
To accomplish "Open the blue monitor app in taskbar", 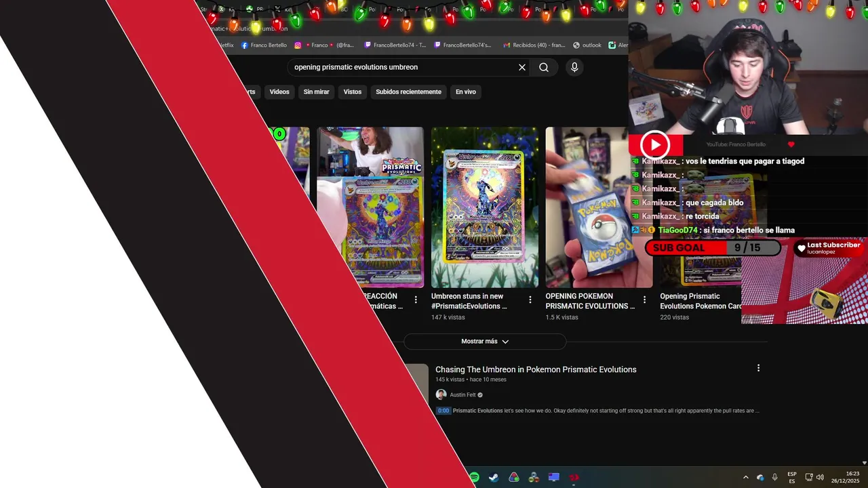I will click(x=554, y=477).
